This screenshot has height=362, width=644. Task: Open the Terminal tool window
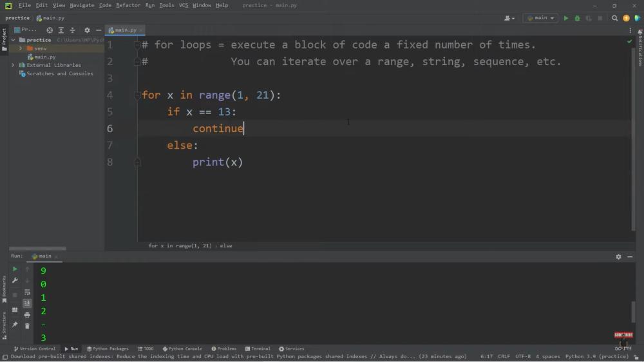point(258,349)
